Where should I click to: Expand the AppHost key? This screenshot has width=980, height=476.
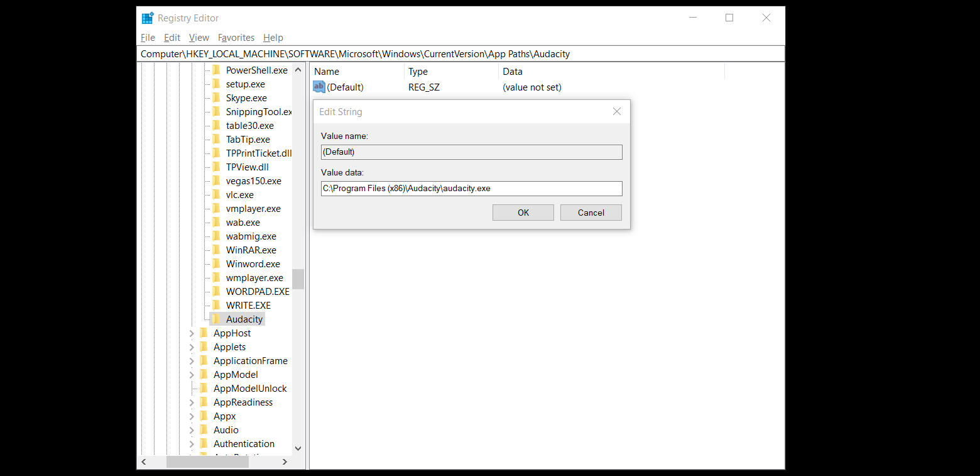click(x=192, y=333)
